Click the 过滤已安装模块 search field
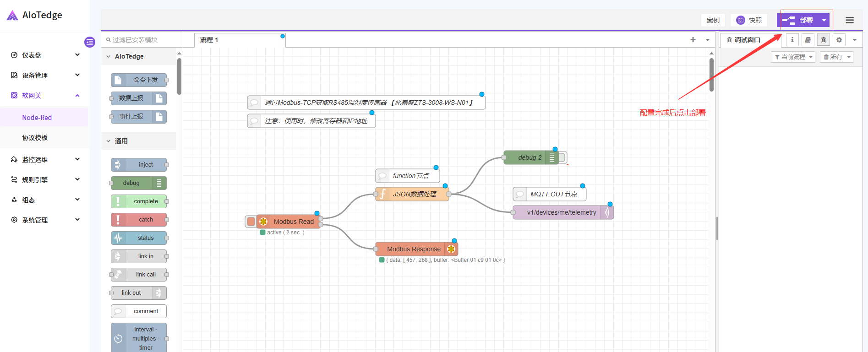 point(142,40)
